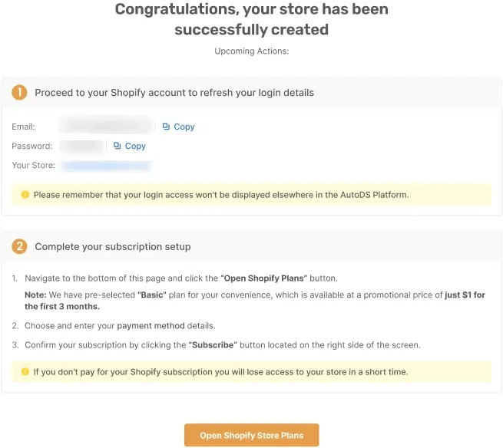The height and width of the screenshot is (448, 503).
Task: Copy the email address text link
Action: point(184,127)
